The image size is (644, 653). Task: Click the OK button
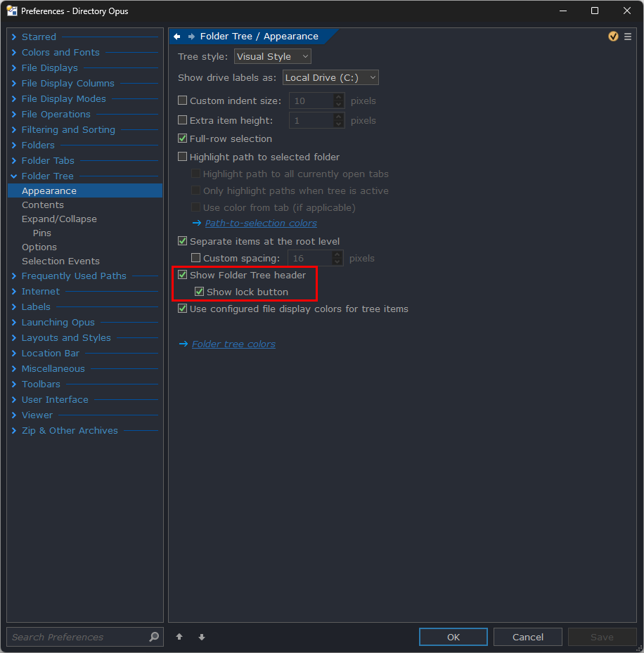point(453,637)
